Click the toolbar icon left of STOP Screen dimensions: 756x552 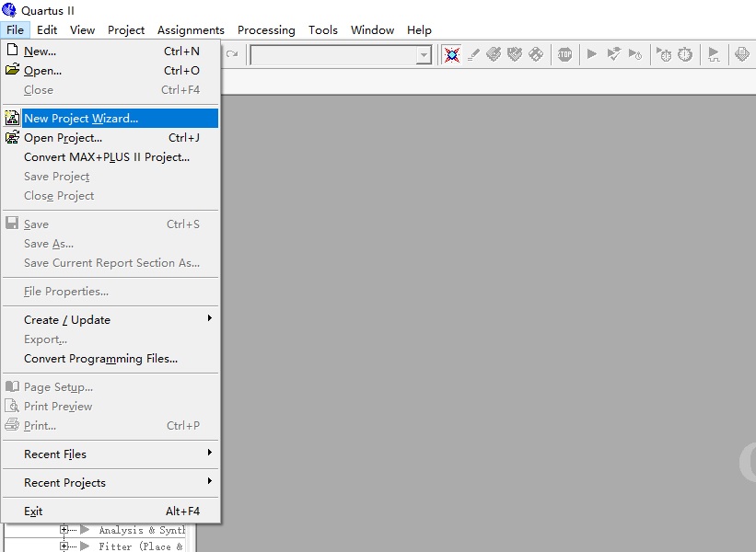pyautogui.click(x=536, y=54)
